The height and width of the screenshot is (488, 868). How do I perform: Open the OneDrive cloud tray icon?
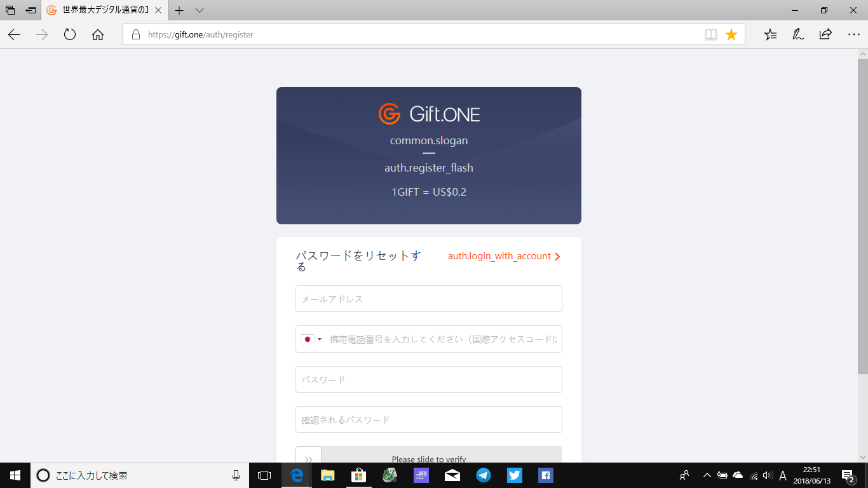point(738,475)
